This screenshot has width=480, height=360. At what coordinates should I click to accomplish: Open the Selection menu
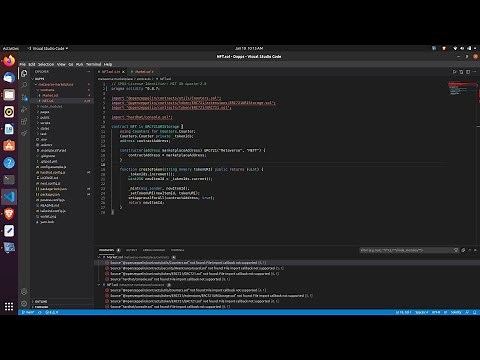click(x=46, y=64)
